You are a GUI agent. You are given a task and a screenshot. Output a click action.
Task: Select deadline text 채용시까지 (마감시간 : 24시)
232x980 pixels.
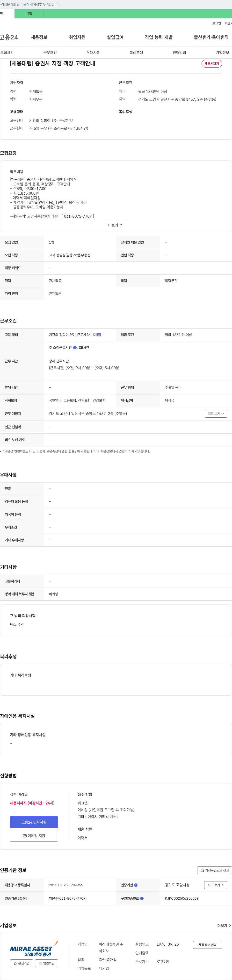click(x=32, y=803)
